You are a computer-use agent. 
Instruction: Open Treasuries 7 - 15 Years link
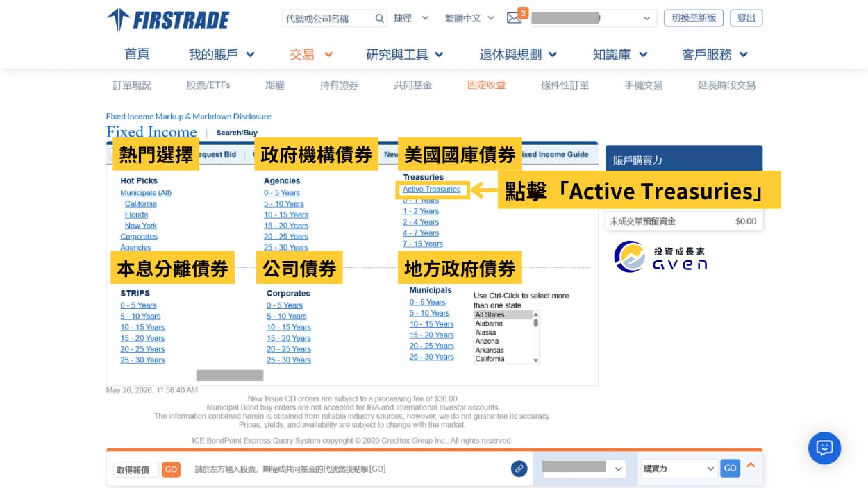(423, 244)
